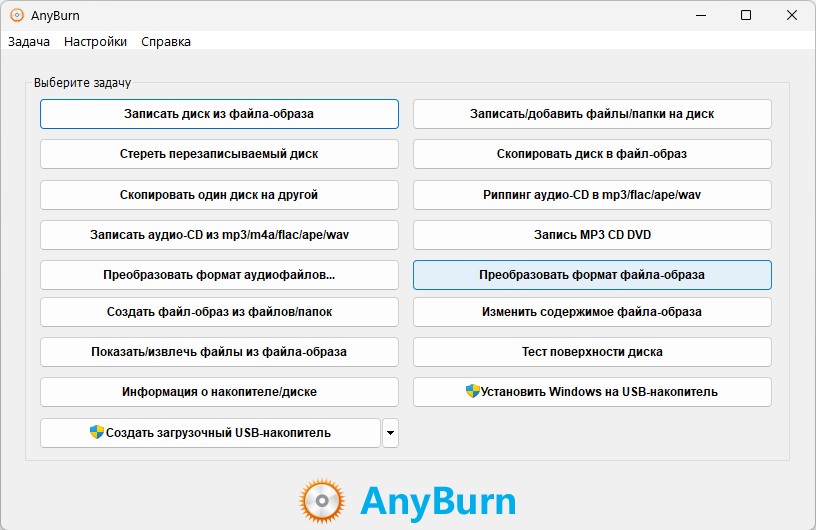Screen dimensions: 816x530
Task: Run Тест поверхности диска
Action: pos(592,352)
